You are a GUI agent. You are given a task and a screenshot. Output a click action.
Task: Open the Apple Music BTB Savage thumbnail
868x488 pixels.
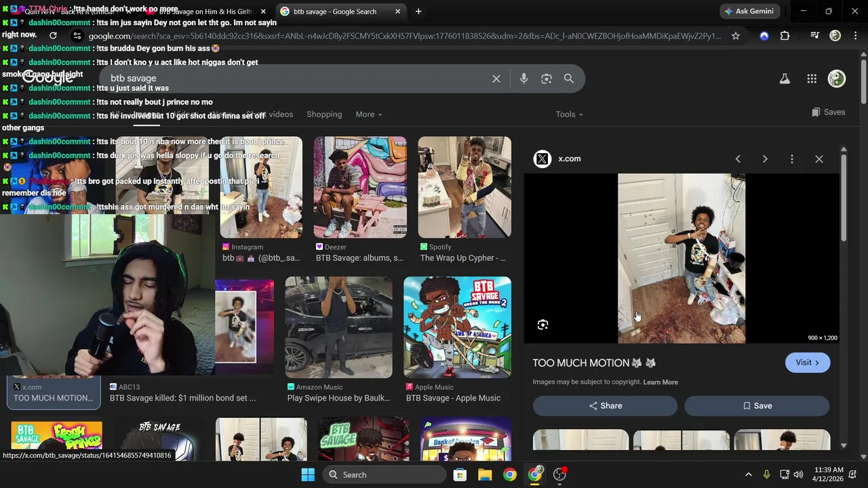click(458, 327)
